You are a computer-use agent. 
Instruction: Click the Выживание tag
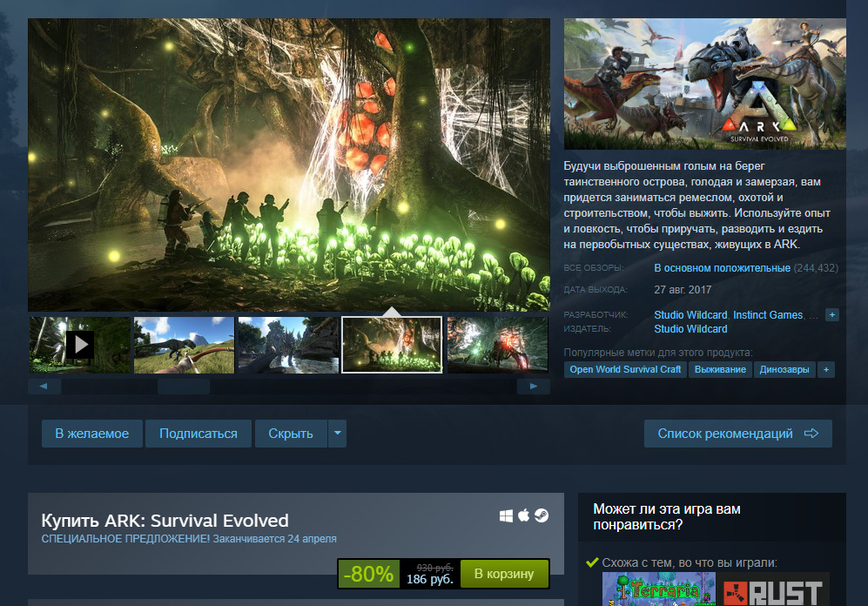(x=720, y=369)
